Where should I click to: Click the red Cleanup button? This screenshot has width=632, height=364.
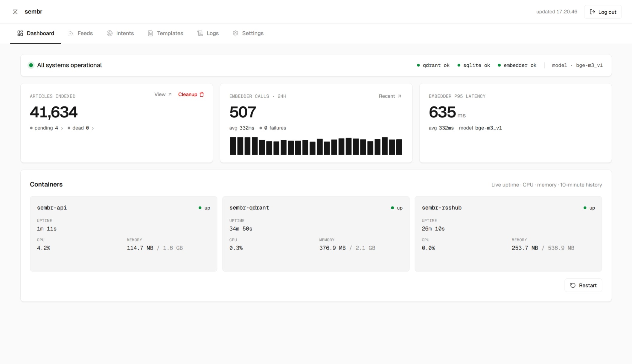(191, 94)
